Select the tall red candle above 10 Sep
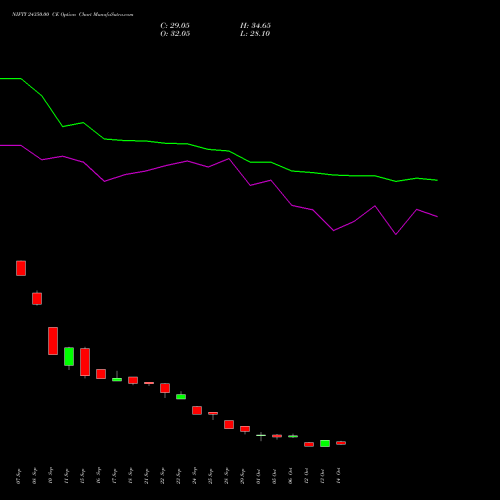 click(x=53, y=341)
